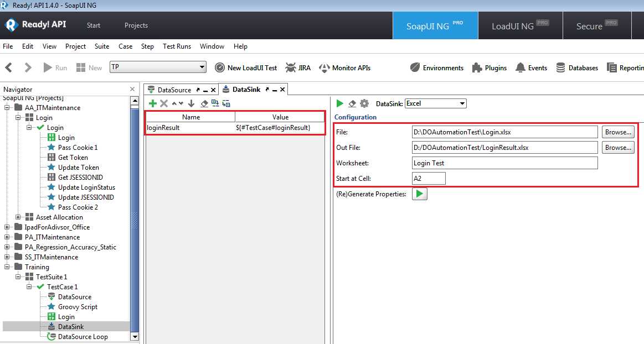The width and height of the screenshot is (644, 344).
Task: Switch to the Secure tab
Action: click(x=597, y=26)
